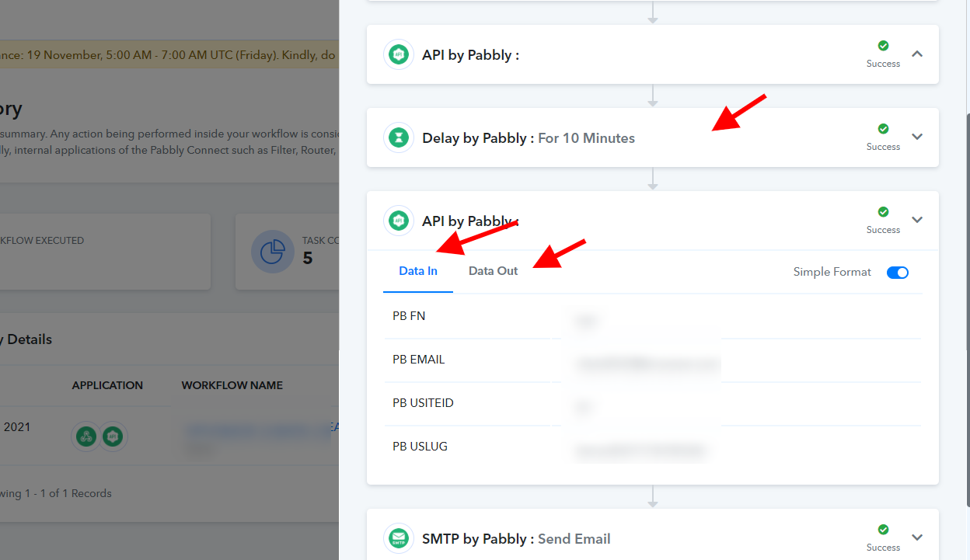The image size is (970, 560).
Task: Collapse the first API by Pabbly step
Action: click(917, 54)
